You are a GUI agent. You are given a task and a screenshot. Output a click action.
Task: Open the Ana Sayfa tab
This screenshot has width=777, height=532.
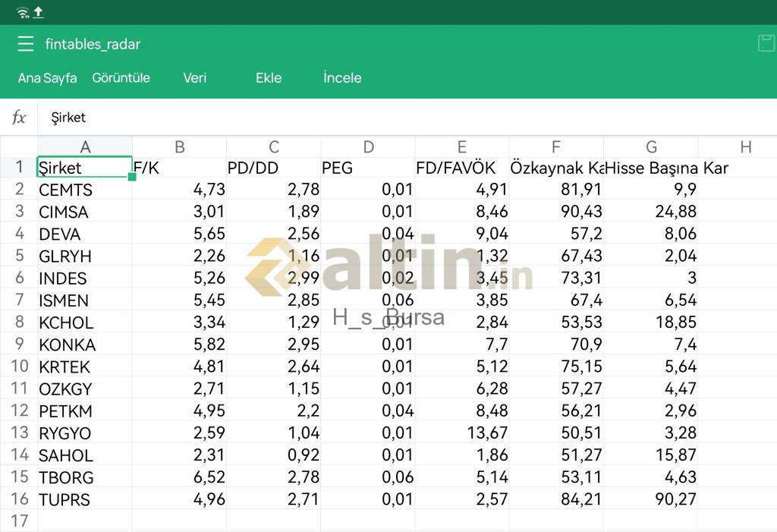click(x=48, y=78)
